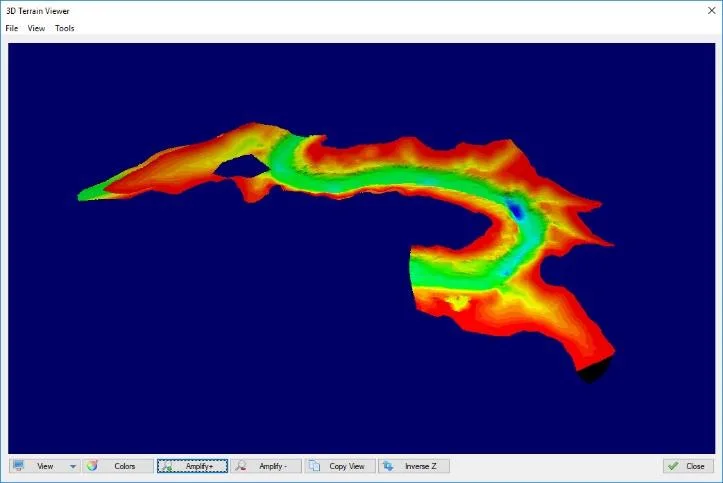The image size is (723, 483).
Task: Open the View menu in menu bar
Action: pos(36,28)
